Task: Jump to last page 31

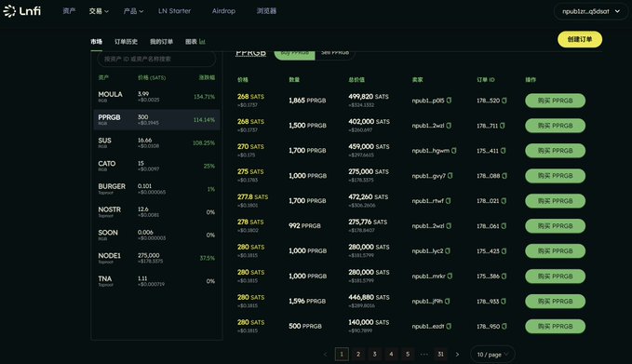Action: [440, 355]
